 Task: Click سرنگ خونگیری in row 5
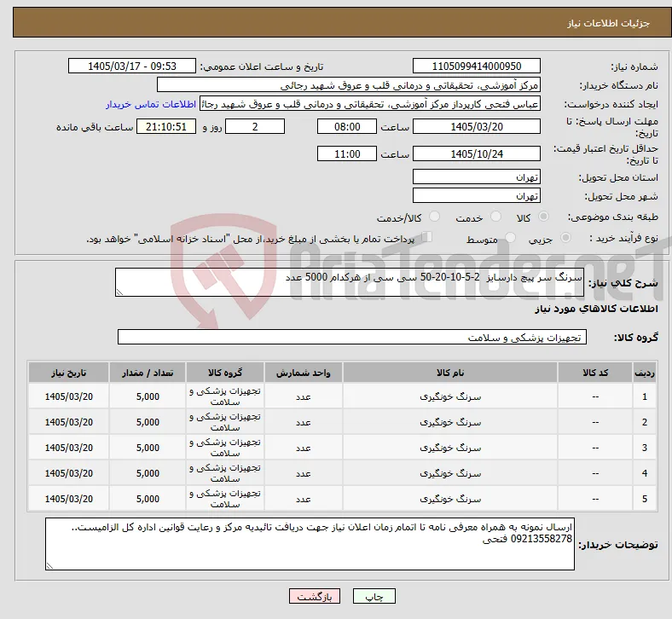pyautogui.click(x=450, y=499)
